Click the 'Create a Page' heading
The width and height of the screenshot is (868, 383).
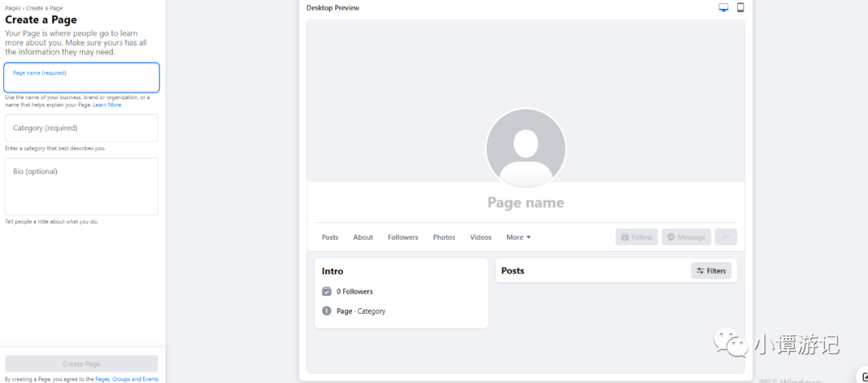pyautogui.click(x=41, y=20)
